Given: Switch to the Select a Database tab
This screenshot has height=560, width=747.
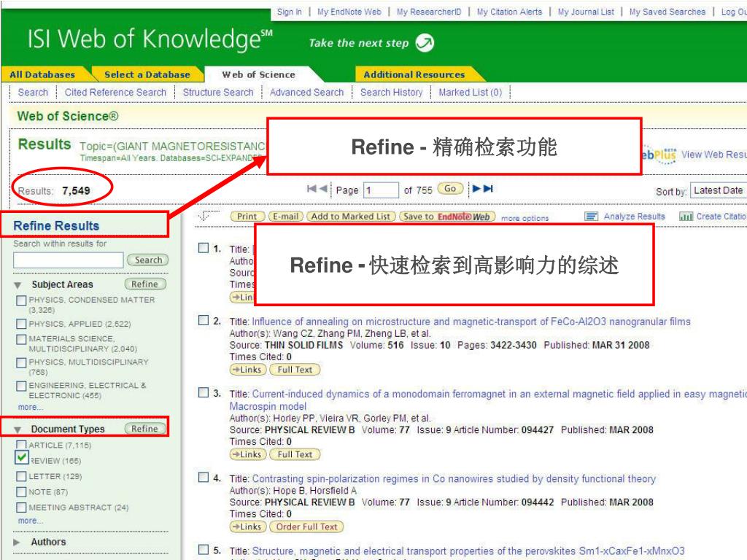Looking at the screenshot, I should click(x=147, y=74).
